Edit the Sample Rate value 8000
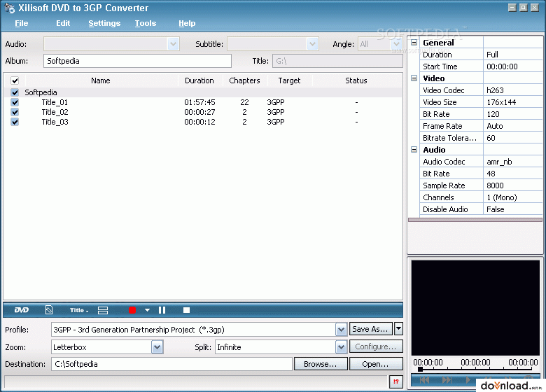Image resolution: width=546 pixels, height=392 pixels. [x=513, y=185]
